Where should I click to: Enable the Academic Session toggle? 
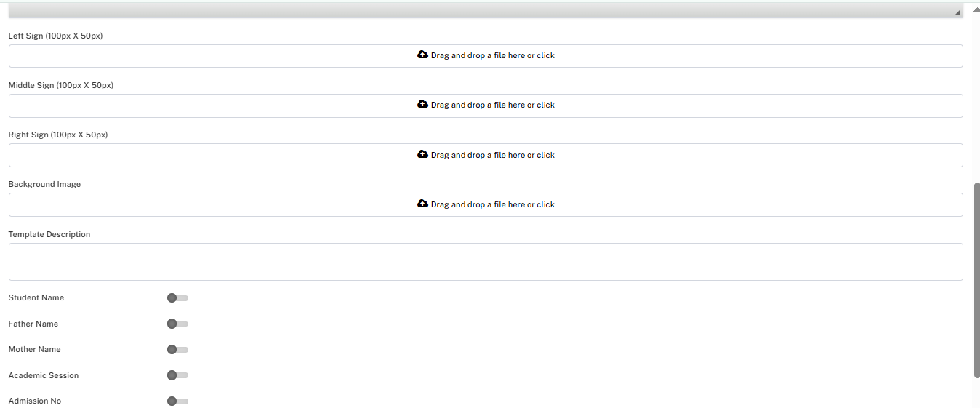(x=177, y=375)
